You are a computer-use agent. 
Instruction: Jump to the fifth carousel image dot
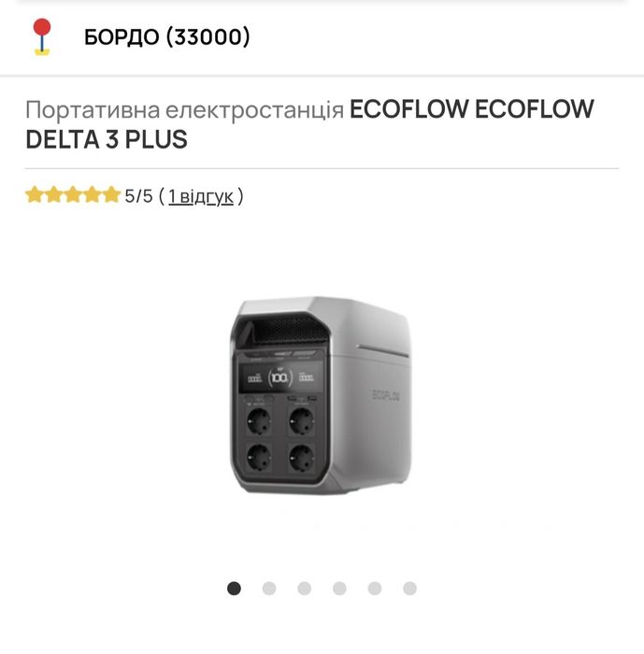(375, 589)
